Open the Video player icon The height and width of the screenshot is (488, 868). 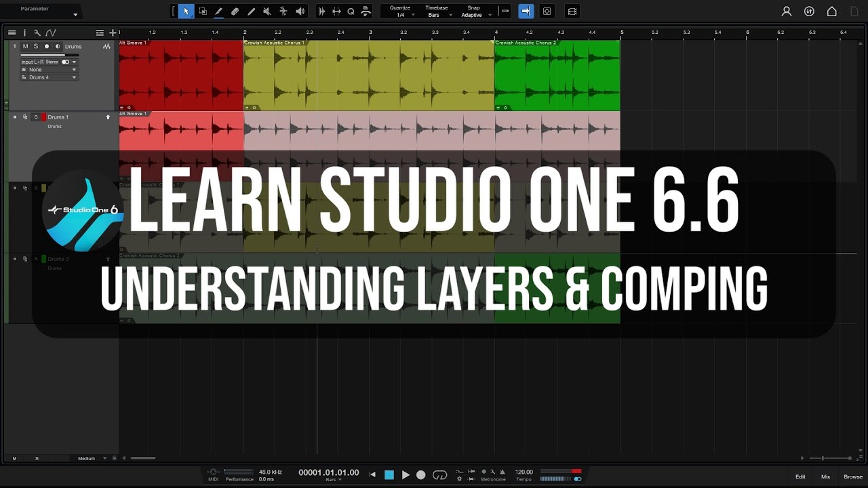tap(572, 12)
